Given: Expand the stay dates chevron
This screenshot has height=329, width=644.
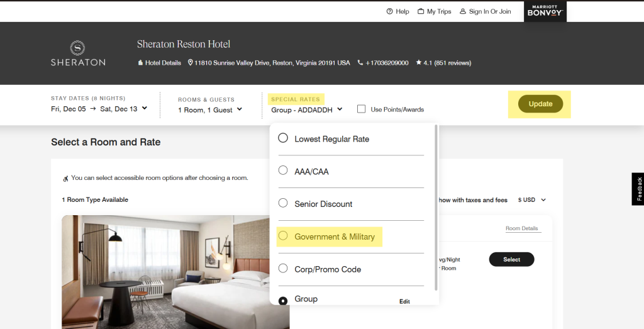Looking at the screenshot, I should click(x=145, y=108).
